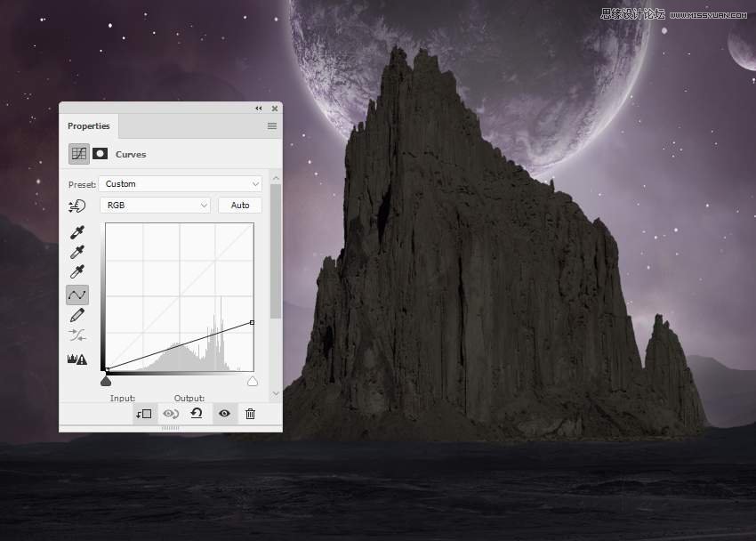This screenshot has height=541, width=756.
Task: Select the lower-left curve control point
Action: click(107, 369)
